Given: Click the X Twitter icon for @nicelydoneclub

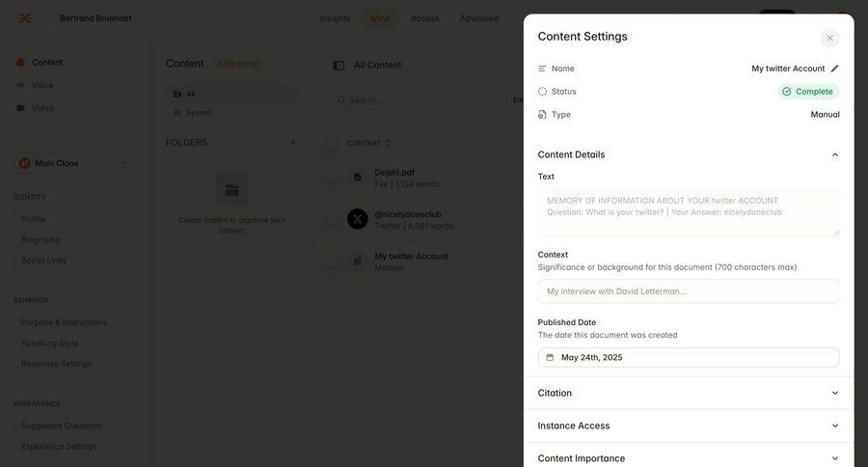Looking at the screenshot, I should [x=358, y=219].
